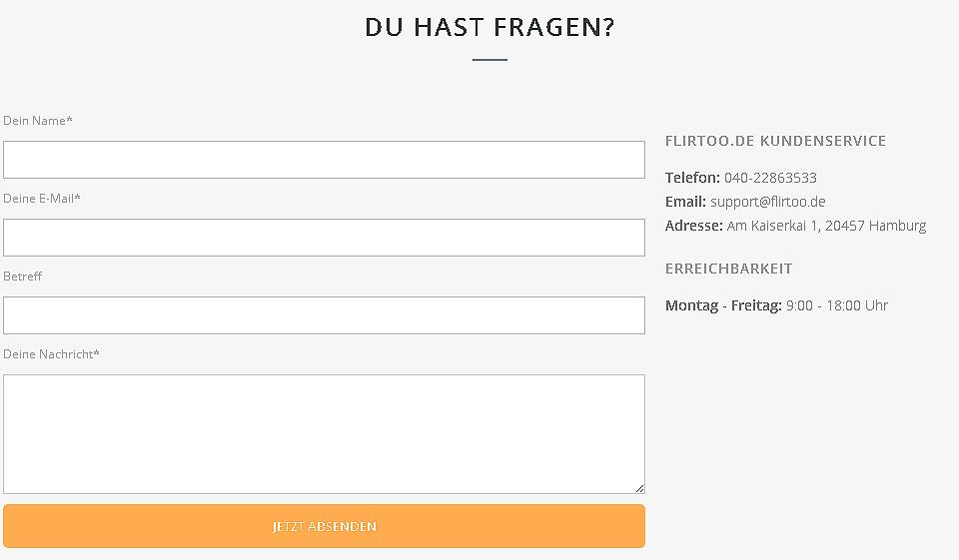The width and height of the screenshot is (959, 560).
Task: Click the Dein Name input field
Action: pos(324,160)
